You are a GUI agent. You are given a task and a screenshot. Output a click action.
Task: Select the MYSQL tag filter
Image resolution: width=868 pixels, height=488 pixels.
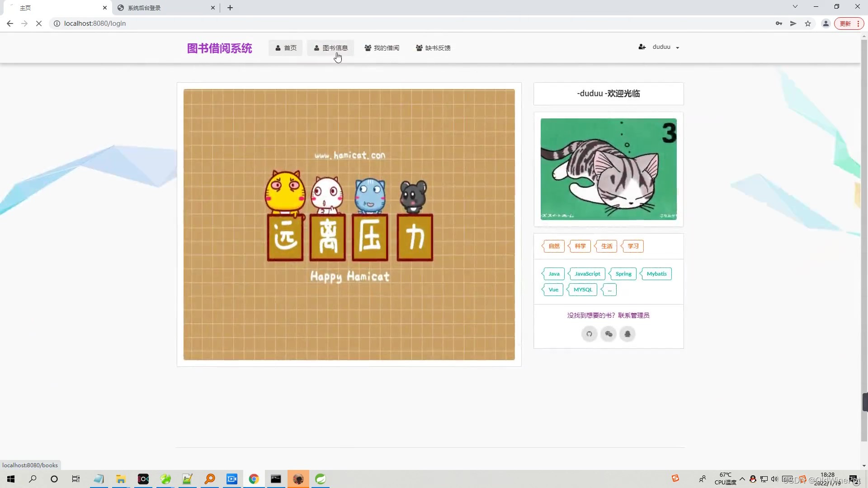583,290
